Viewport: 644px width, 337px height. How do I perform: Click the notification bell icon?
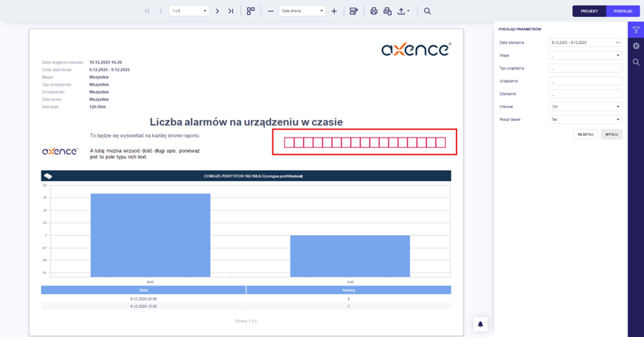(480, 324)
